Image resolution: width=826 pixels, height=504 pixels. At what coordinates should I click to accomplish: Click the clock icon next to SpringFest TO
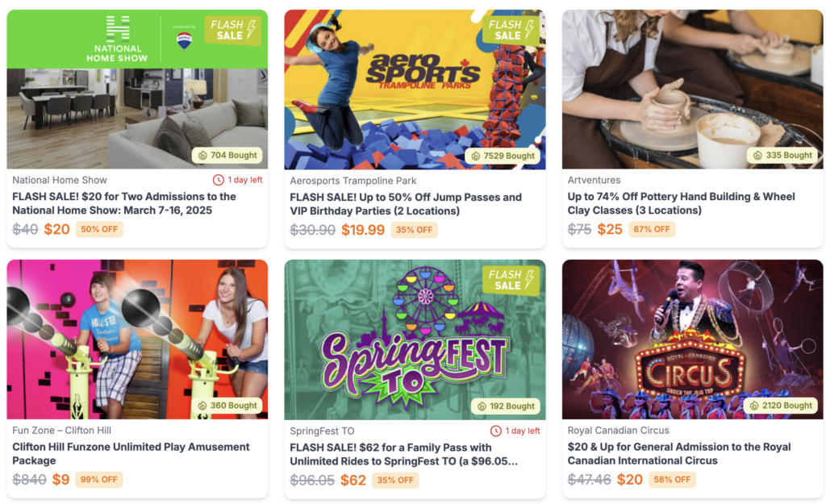pyautogui.click(x=496, y=431)
